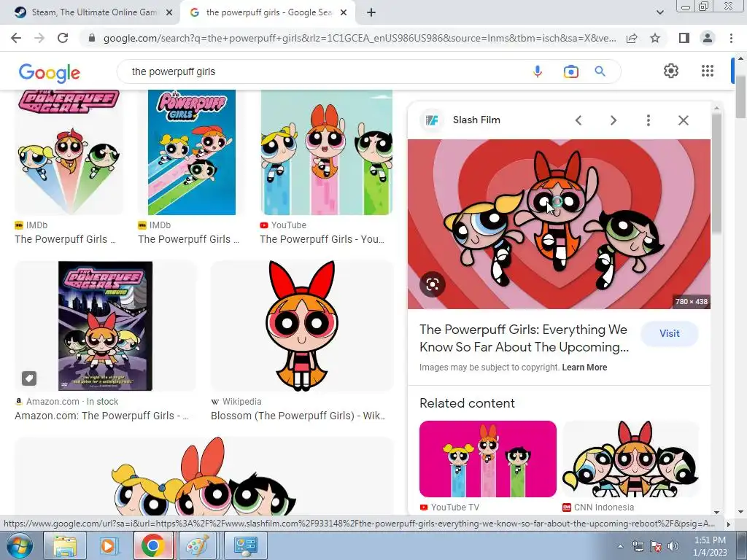This screenshot has height=560, width=747.
Task: Click the taskbar clock showing 1:51 PM
Action: coord(710,546)
